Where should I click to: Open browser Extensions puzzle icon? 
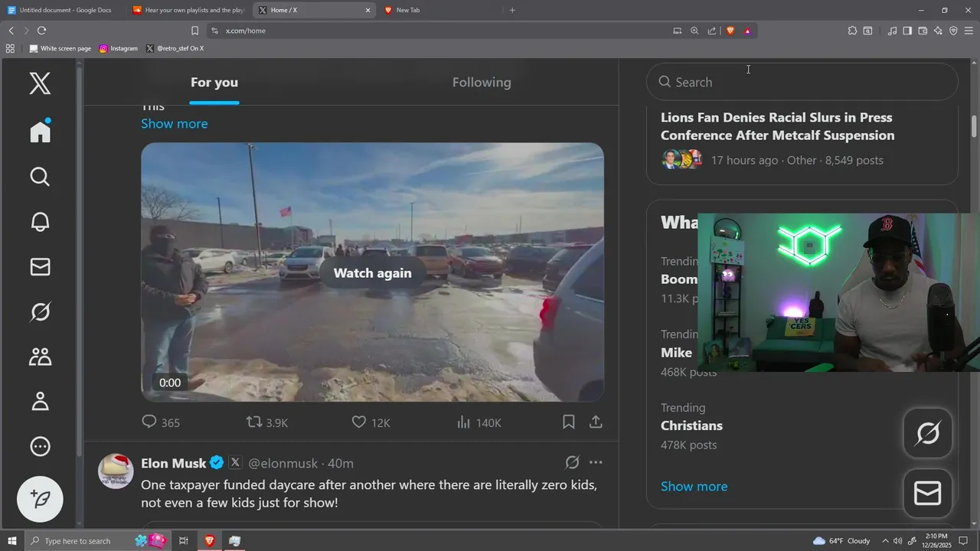tap(852, 31)
